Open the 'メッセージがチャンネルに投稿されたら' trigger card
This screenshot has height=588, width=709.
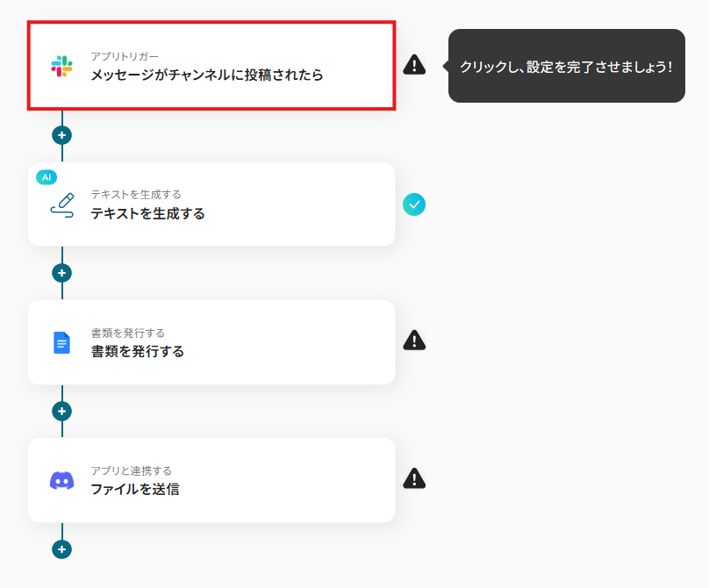click(x=211, y=66)
